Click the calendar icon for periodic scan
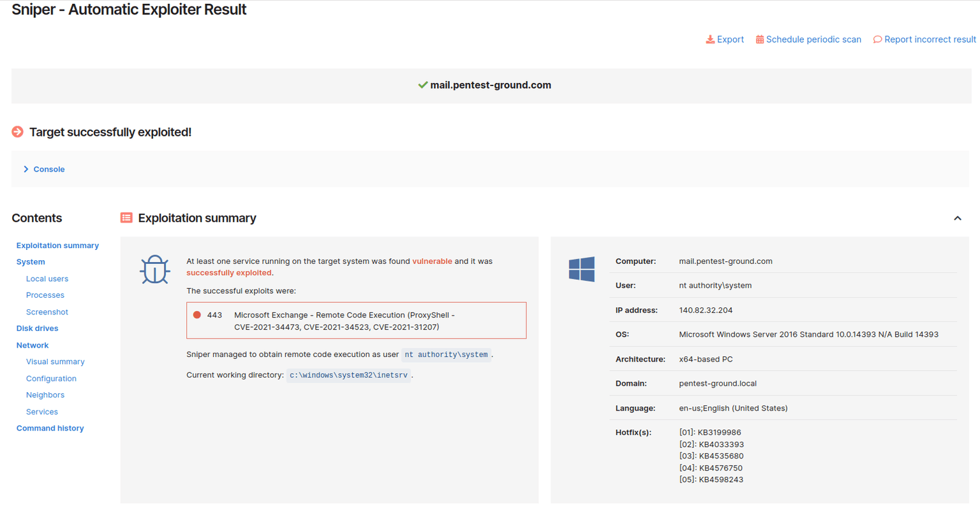Image resolution: width=980 pixels, height=512 pixels. 759,40
